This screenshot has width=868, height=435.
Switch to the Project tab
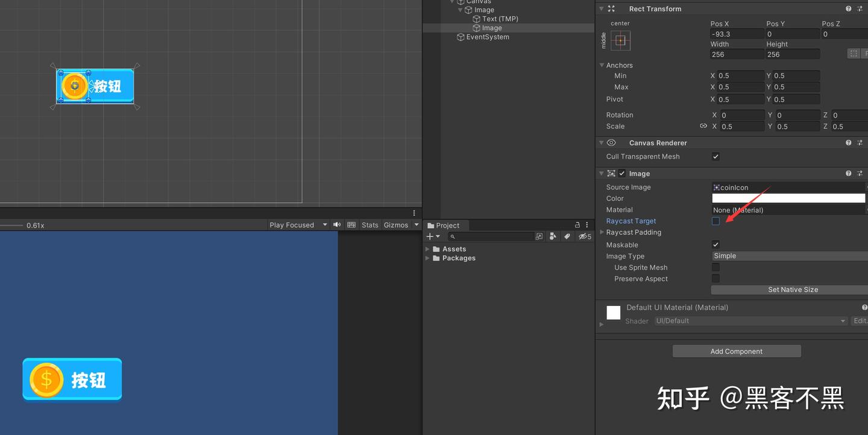pos(446,224)
